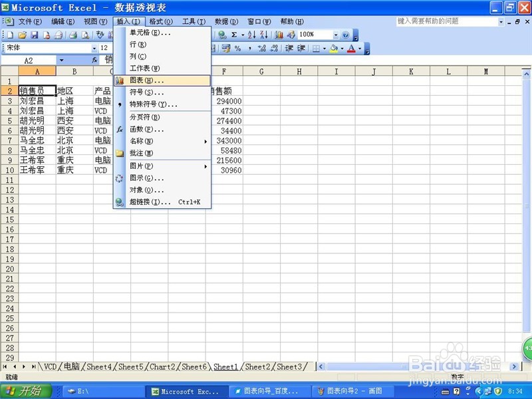Click the Help question mark icon
Image resolution: width=532 pixels, height=399 pixels.
pyautogui.click(x=345, y=35)
